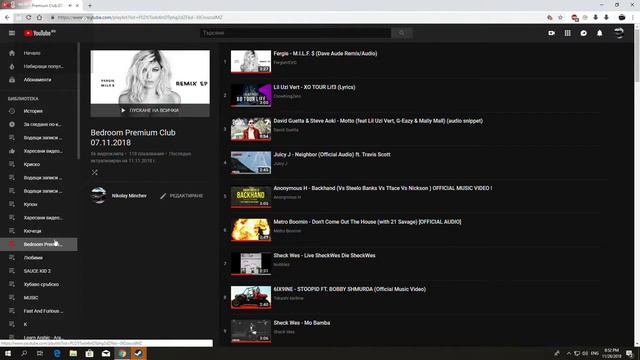
Task: Click the РЕДАКТИРАНЕ edit button
Action: [182, 196]
